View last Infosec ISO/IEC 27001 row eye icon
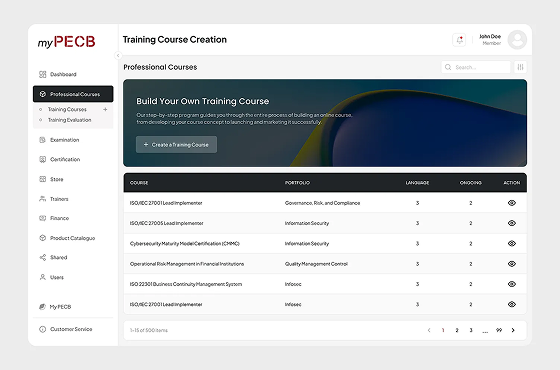560x370 pixels. point(512,304)
